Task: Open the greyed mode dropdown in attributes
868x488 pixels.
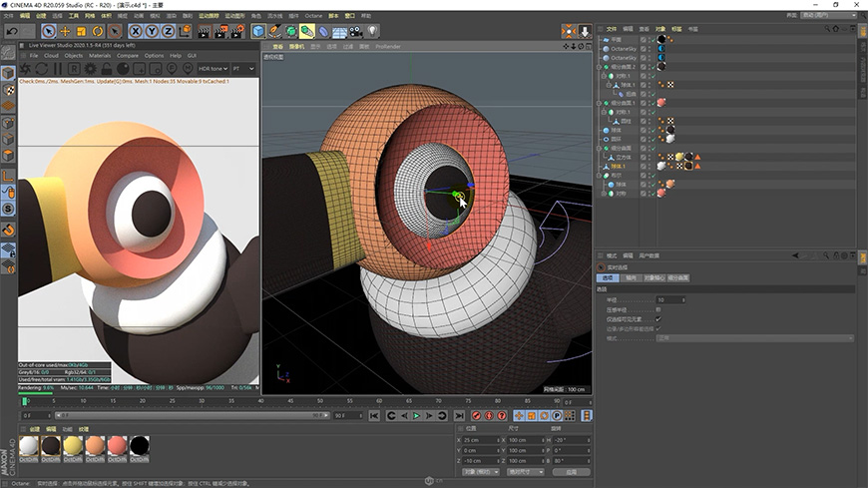Action: pyautogui.click(x=755, y=338)
